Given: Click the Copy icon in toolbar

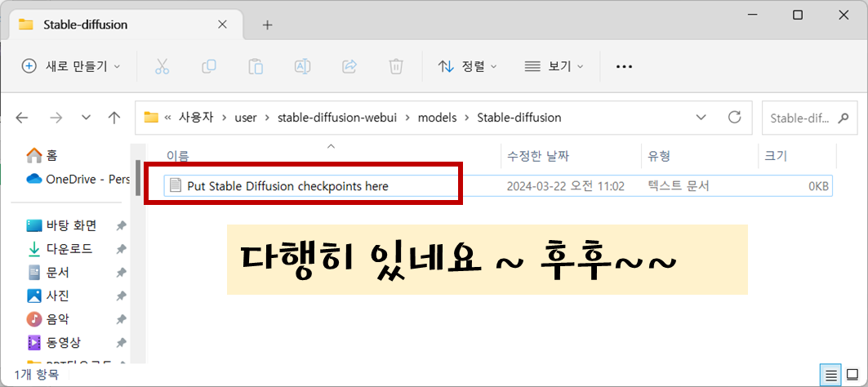Looking at the screenshot, I should point(209,66).
